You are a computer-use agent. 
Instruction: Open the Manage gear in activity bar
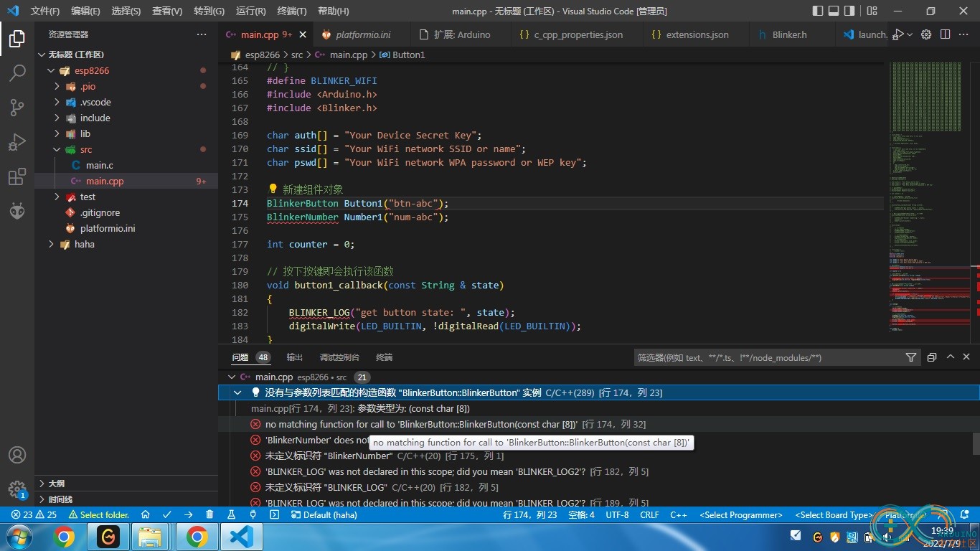click(17, 489)
